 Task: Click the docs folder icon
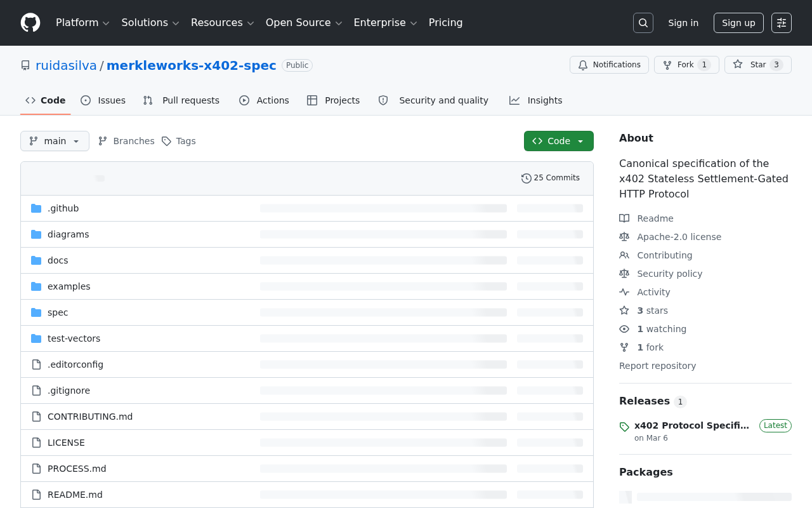point(36,260)
